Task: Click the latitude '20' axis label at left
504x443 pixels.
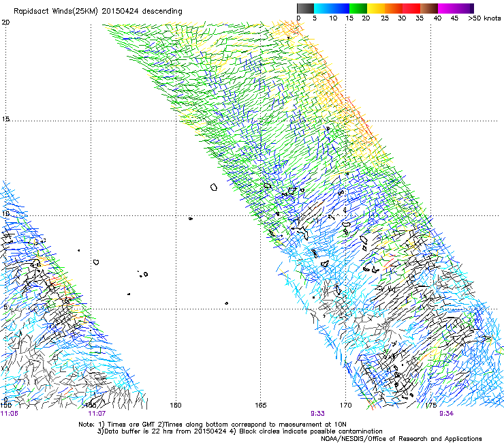Action: (x=5, y=22)
